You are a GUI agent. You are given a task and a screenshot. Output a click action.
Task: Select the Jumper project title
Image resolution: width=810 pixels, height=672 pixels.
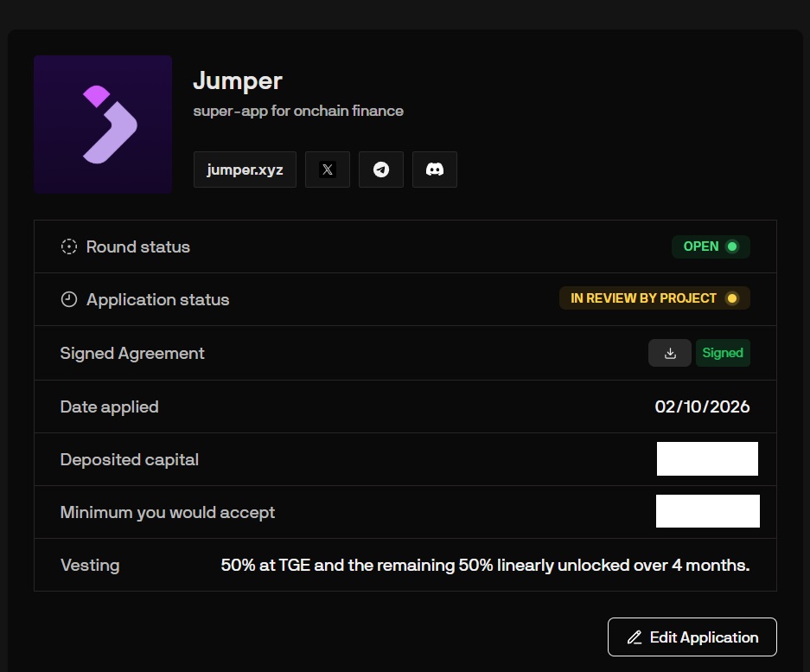(x=238, y=80)
